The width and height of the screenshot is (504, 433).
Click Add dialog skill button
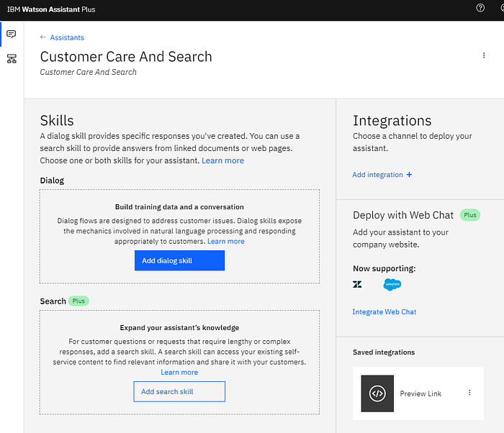[x=180, y=260]
